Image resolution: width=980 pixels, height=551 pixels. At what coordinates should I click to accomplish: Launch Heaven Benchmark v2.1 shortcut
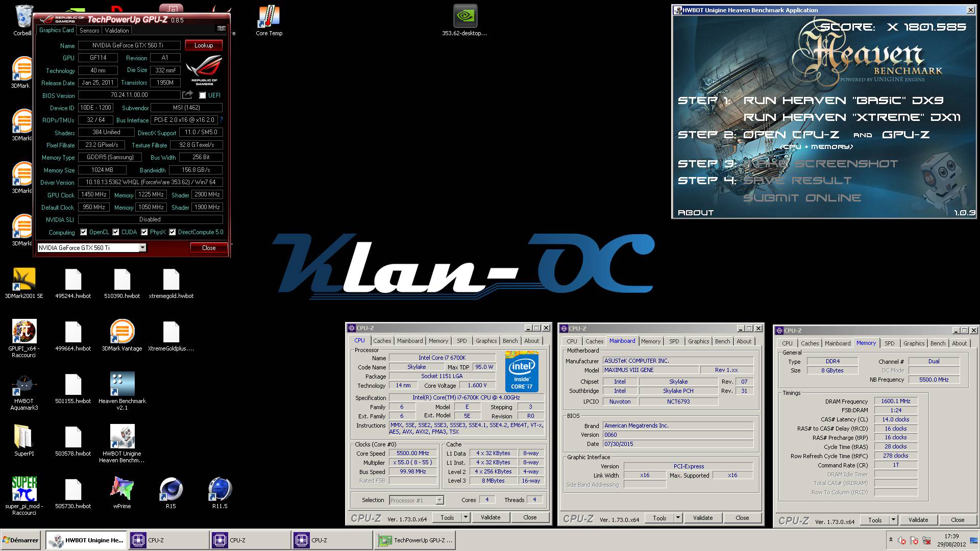click(x=122, y=391)
